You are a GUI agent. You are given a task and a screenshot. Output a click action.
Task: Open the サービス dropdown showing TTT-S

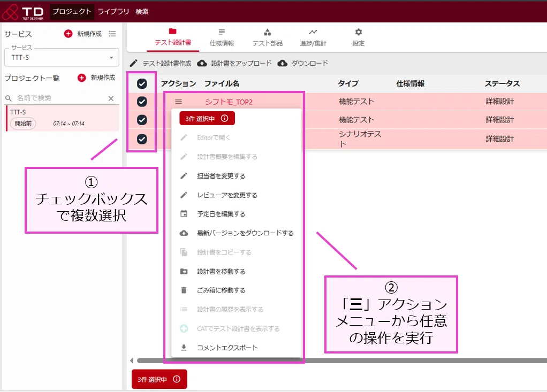pos(62,57)
